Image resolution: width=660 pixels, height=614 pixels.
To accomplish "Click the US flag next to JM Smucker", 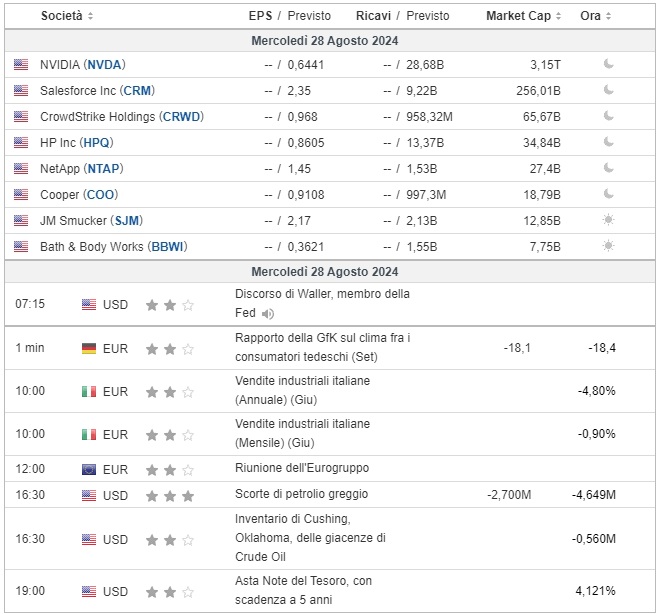I will [21, 221].
